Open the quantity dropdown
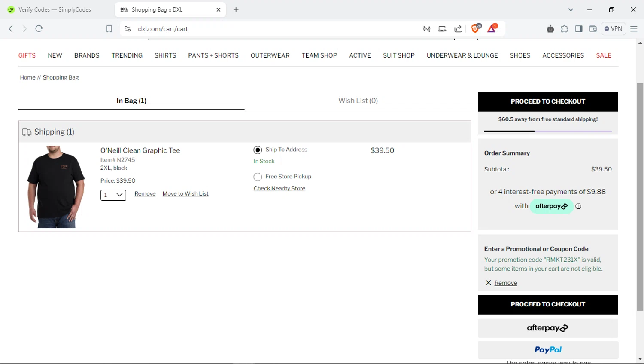This screenshot has height=364, width=644. tap(113, 195)
